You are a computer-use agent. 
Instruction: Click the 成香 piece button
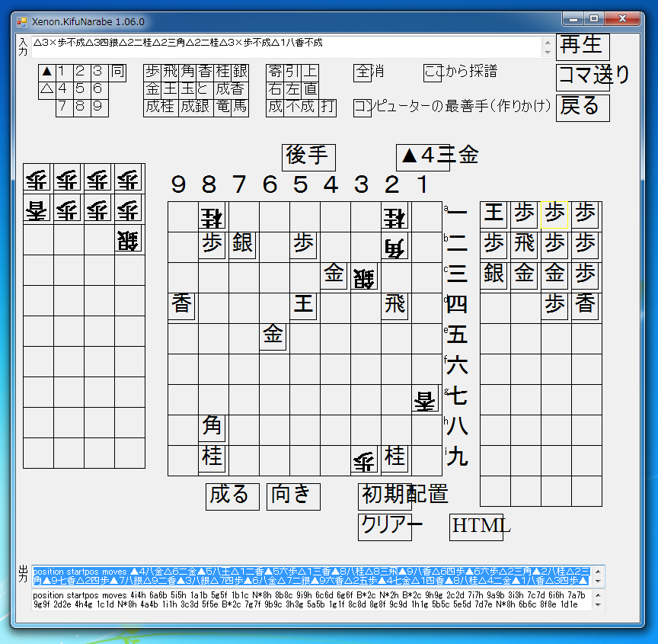[232, 90]
